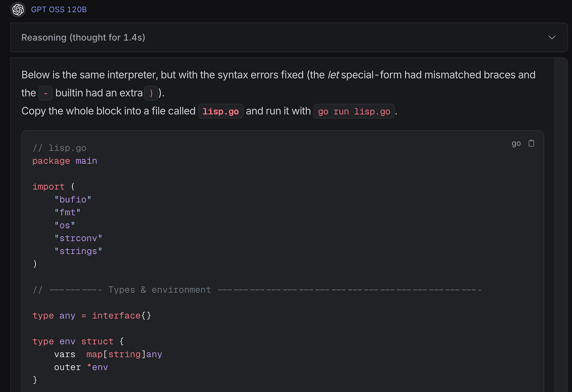Click the GPT OSS 120B model name
Viewport: 572px width, 392px height.
pyautogui.click(x=59, y=9)
